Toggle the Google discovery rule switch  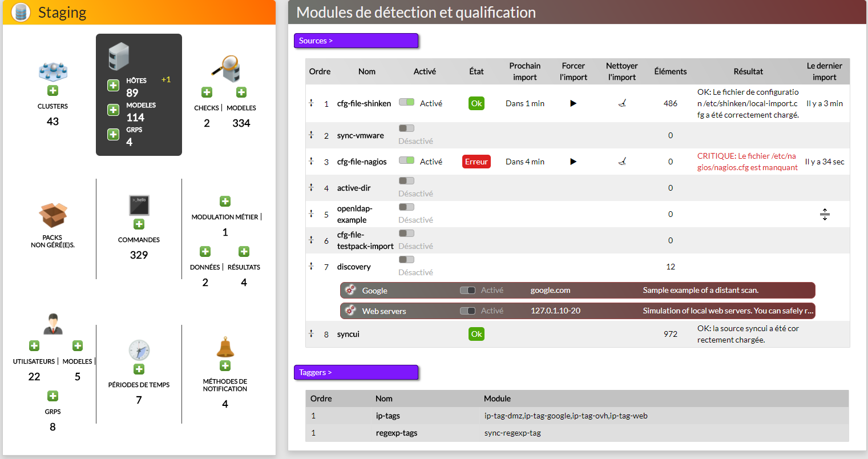[x=467, y=291]
